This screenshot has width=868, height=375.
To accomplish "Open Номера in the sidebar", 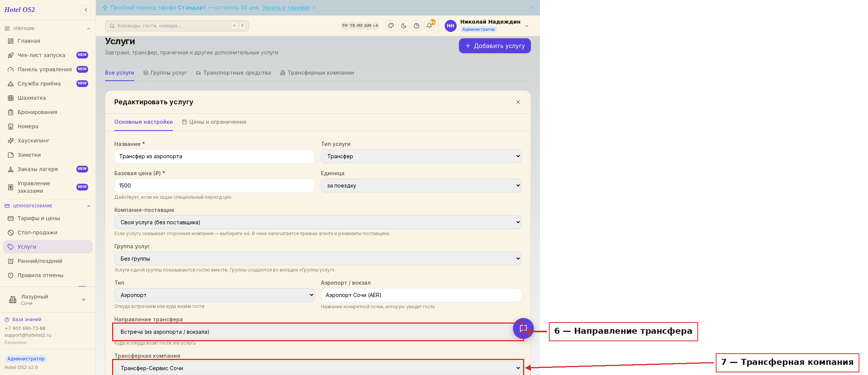I will (x=48, y=126).
